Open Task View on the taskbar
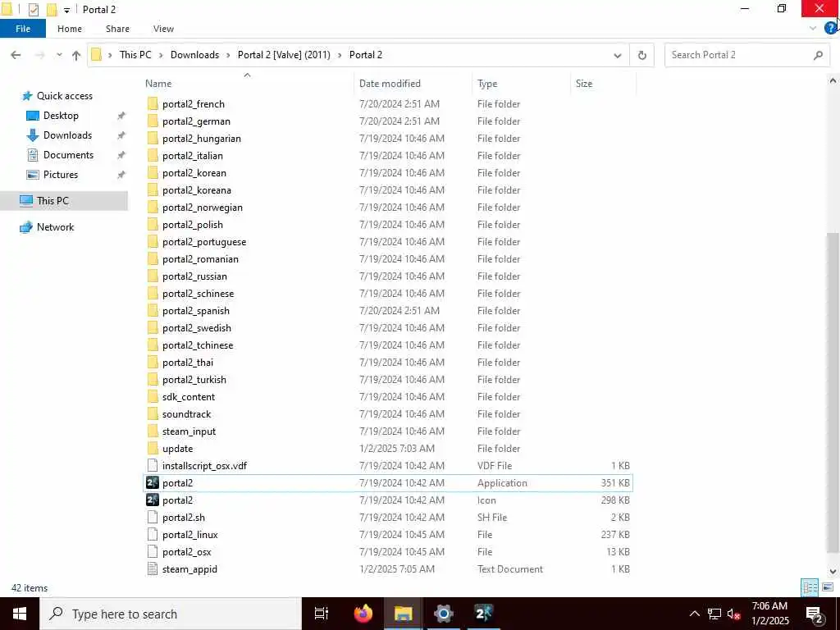Viewport: 840px width, 630px height. 322,614
